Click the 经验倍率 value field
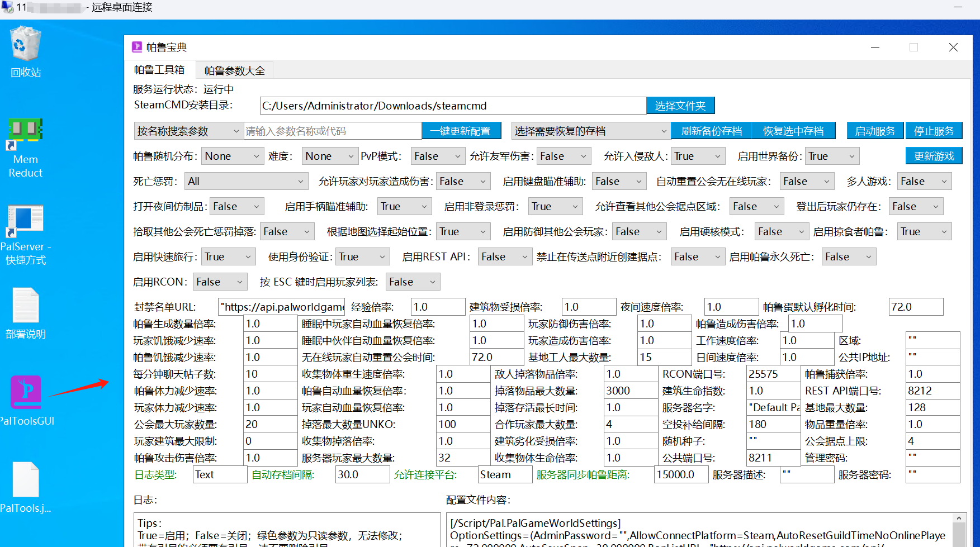Screen dimensions: 980x547 [x=438, y=307]
